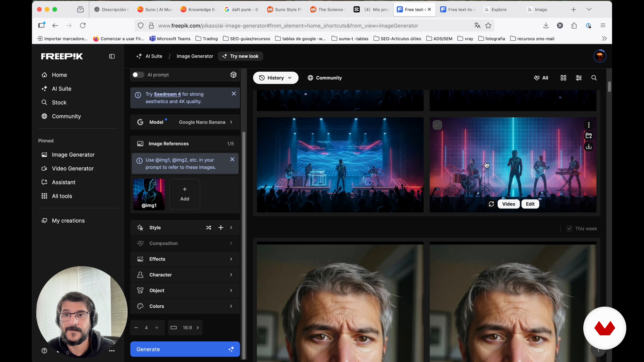Expand the Character section
644x362 pixels.
pos(185,275)
